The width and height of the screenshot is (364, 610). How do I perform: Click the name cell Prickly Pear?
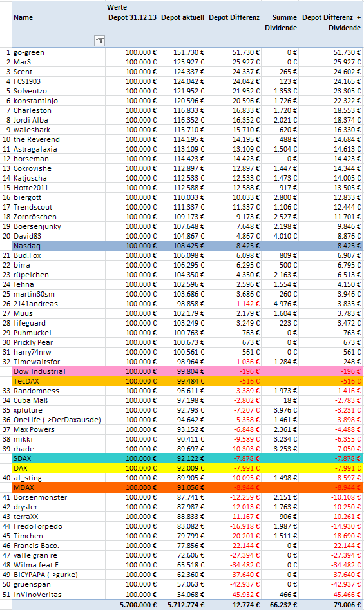pos(33,342)
